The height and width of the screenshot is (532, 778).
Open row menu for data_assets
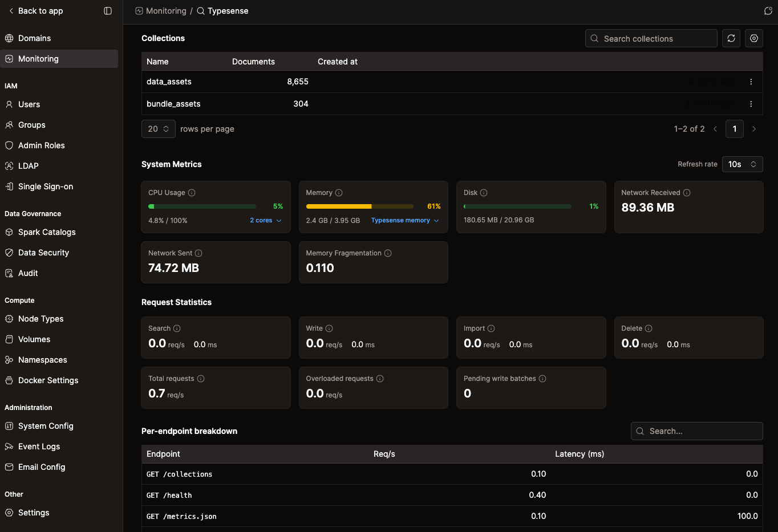tap(751, 82)
